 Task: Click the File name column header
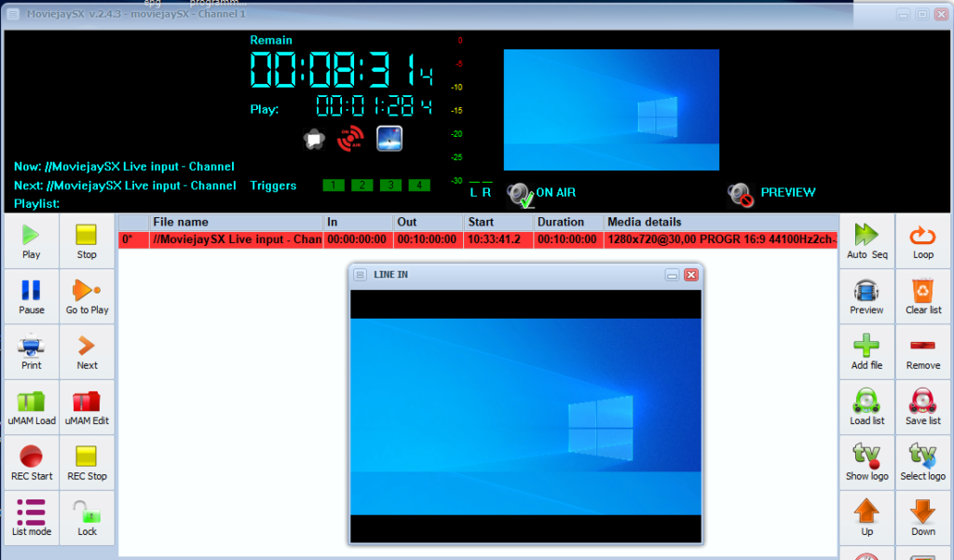pos(236,222)
